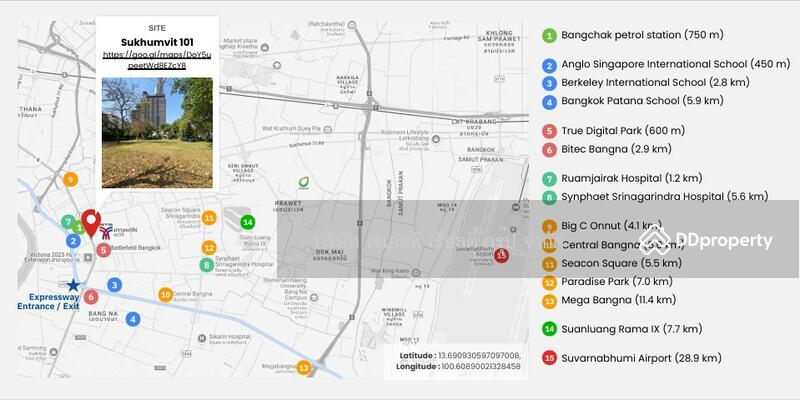
Task: Select red map marker 15 at airport
Action: coord(501,255)
